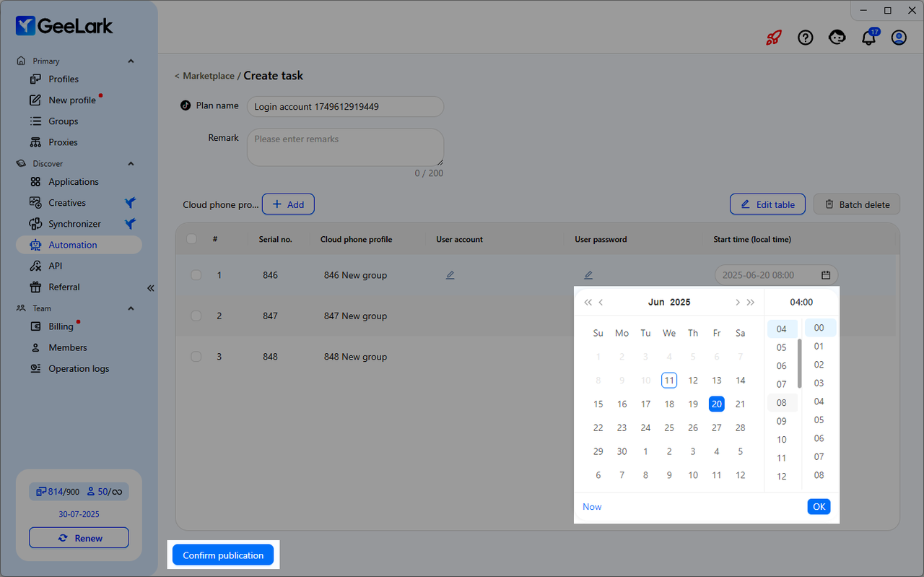Open the start time picker 2025-06-20 08:00
This screenshot has height=577, width=924.
click(x=776, y=275)
